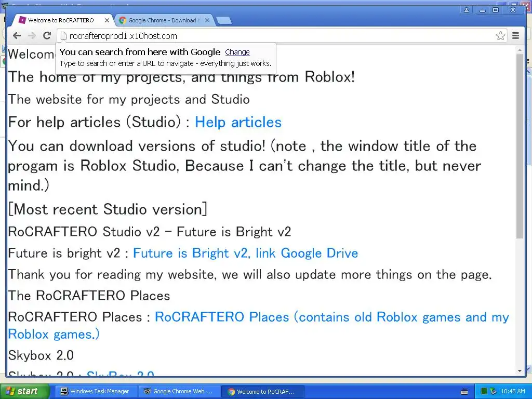Click 'The website for my projects and Studio' text
The height and width of the screenshot is (399, 532).
pos(129,99)
